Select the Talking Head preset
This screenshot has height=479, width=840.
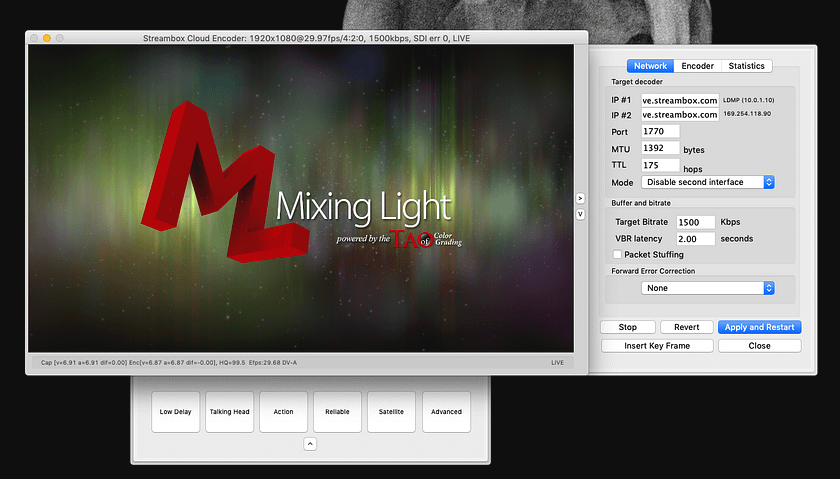tap(229, 411)
